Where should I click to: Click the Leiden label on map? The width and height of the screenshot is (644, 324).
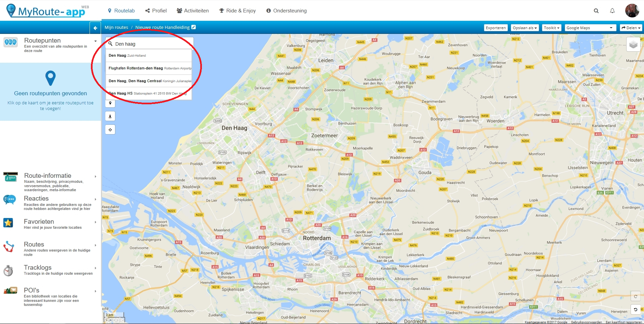click(326, 60)
